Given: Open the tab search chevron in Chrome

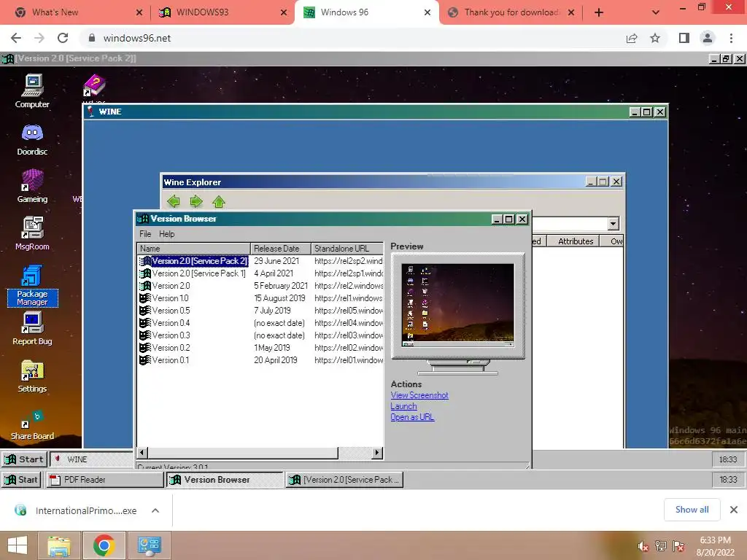Looking at the screenshot, I should click(656, 12).
